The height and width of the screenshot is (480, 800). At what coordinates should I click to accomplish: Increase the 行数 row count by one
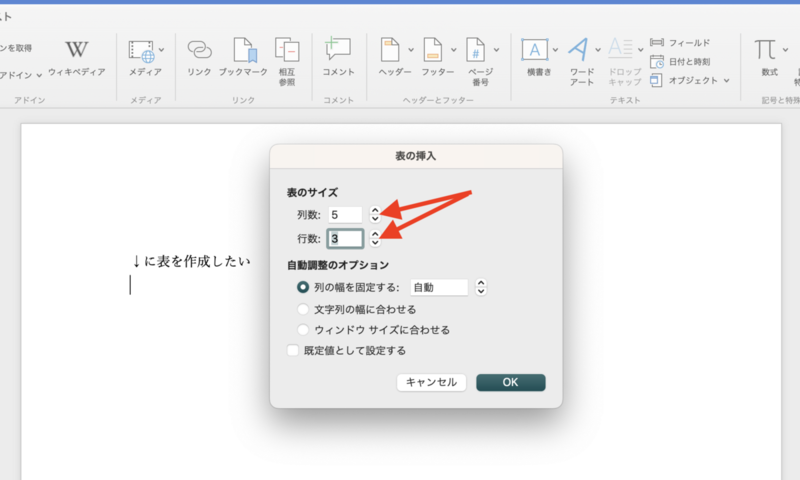(375, 234)
